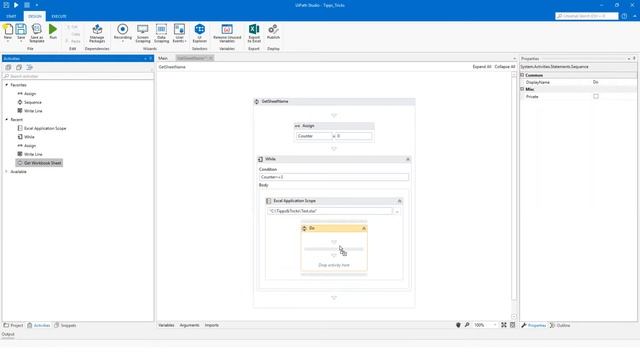The width and height of the screenshot is (640, 360).
Task: Select the GetSheetName document tab
Action: pyautogui.click(x=191, y=58)
